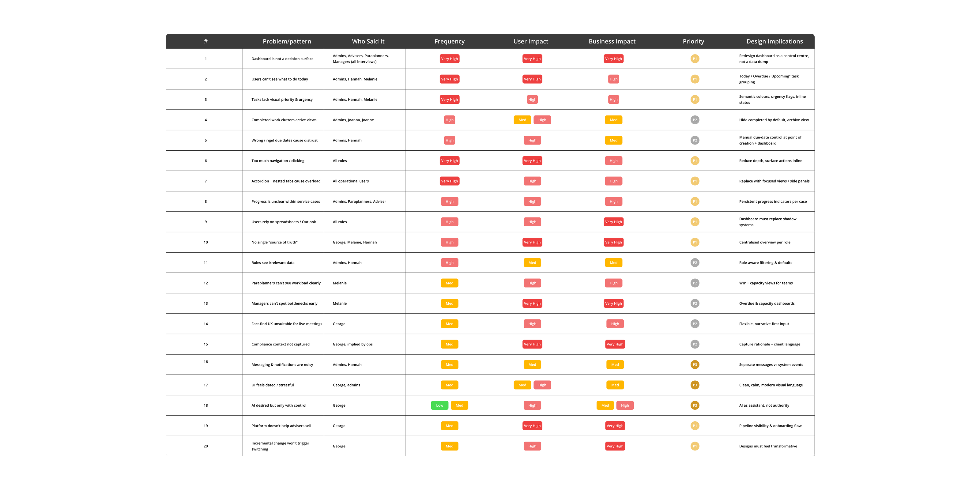Select 'Pipeline visibility & onboarding flow'
The height and width of the screenshot is (490, 980).
tap(770, 426)
